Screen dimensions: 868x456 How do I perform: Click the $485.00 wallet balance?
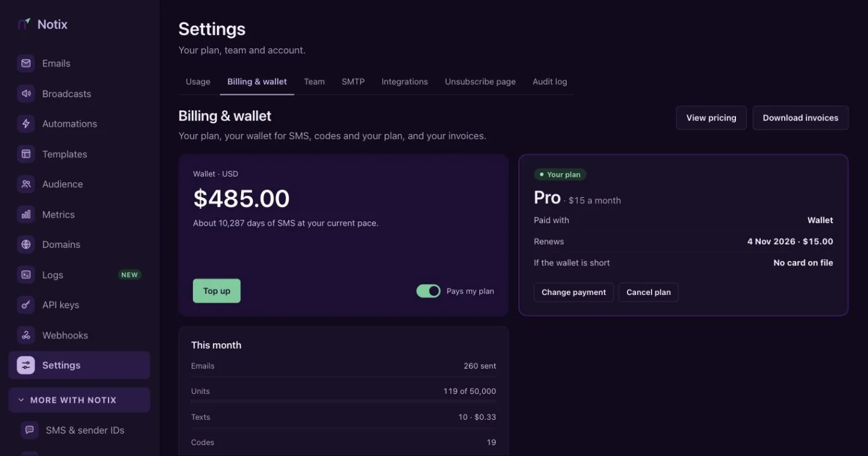tap(241, 198)
